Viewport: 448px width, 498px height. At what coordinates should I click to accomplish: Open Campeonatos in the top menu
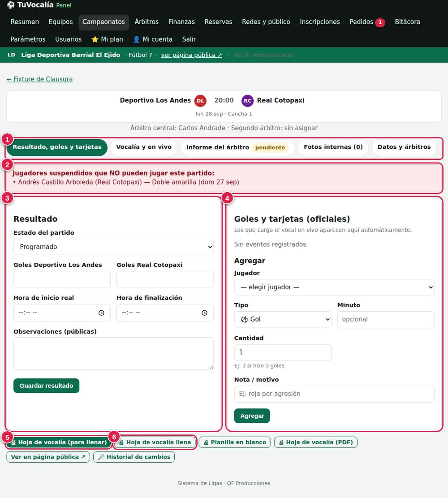point(103,22)
